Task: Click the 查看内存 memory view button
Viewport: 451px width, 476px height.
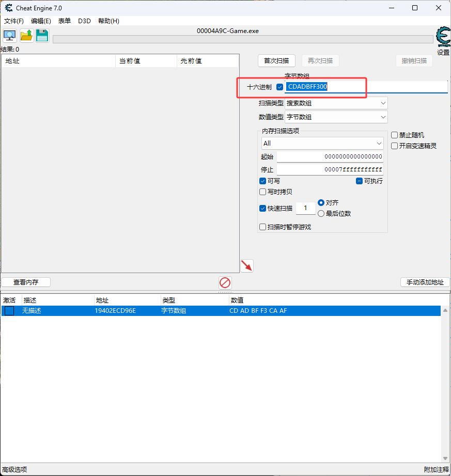Action: [26, 282]
